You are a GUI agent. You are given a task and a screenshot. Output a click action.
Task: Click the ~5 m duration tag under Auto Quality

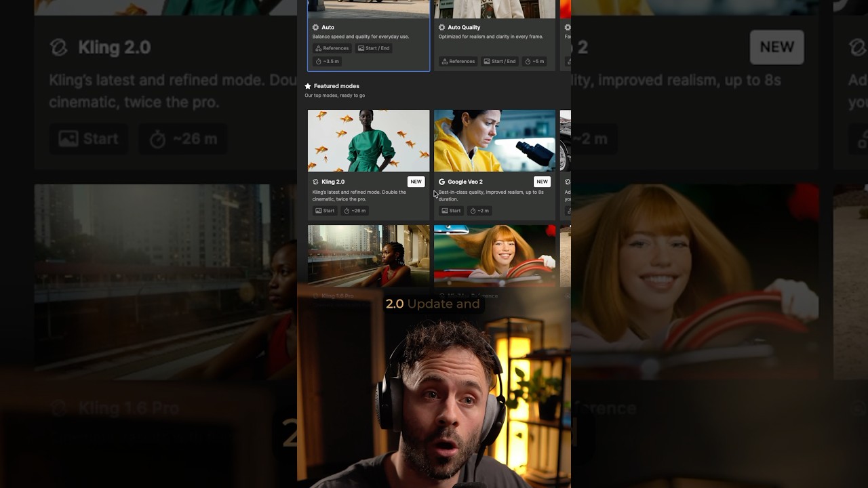535,61
